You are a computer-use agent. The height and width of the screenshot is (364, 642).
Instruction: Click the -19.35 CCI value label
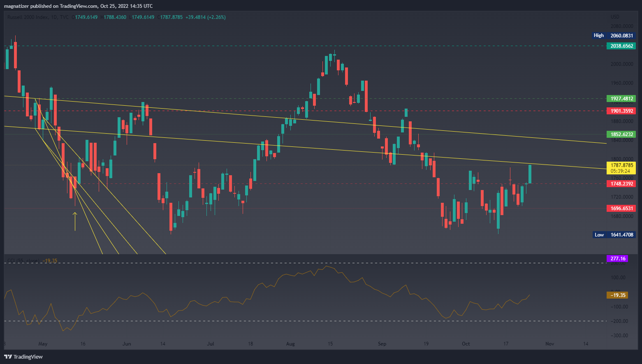(618, 295)
